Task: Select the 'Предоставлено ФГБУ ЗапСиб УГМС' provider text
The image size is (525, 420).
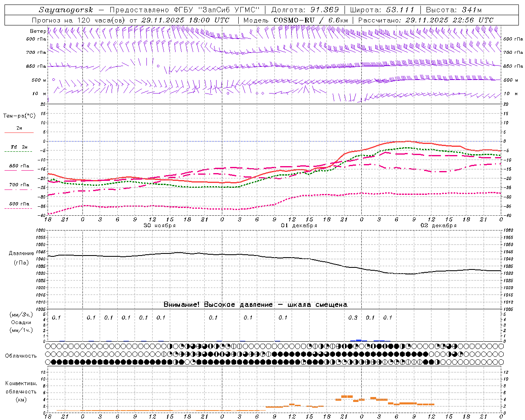Action: (x=185, y=10)
